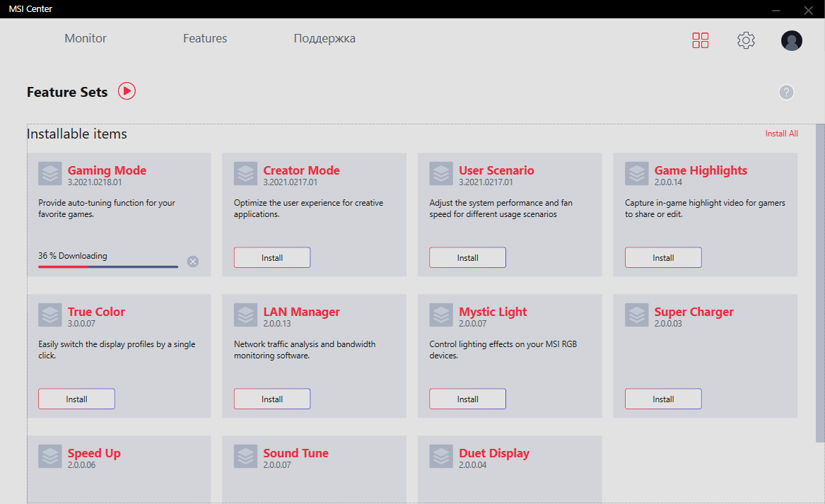Image resolution: width=825 pixels, height=504 pixels.
Task: Click the Super Charger title
Action: click(x=694, y=312)
